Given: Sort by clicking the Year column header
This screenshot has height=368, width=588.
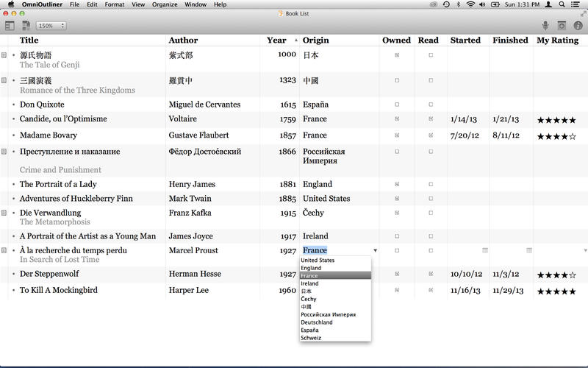Looking at the screenshot, I should (277, 40).
